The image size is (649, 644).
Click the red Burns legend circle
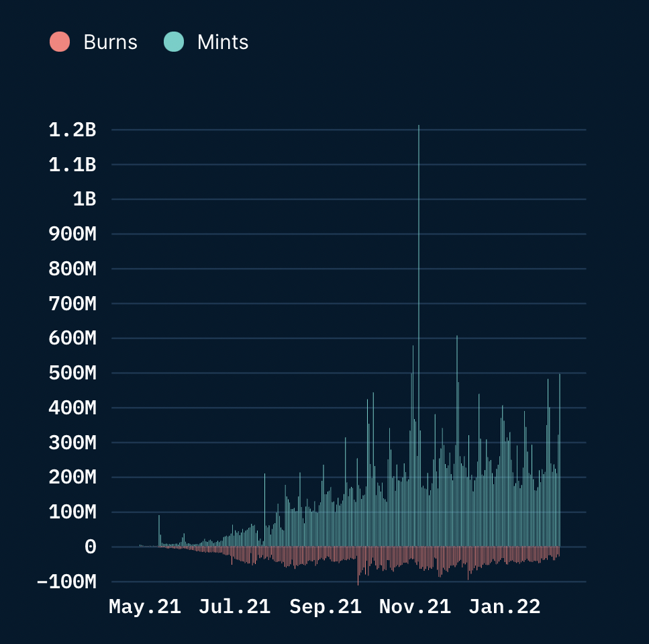[60, 42]
